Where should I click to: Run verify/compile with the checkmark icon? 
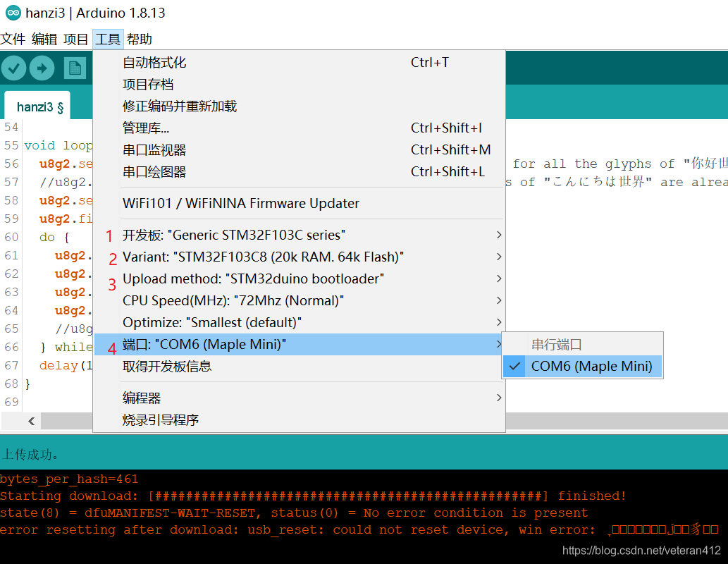(13, 68)
